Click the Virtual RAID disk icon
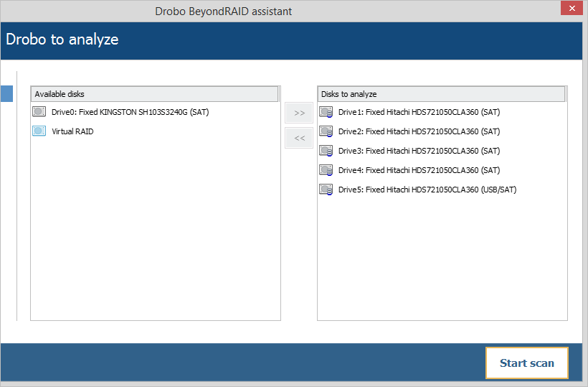 click(x=39, y=131)
